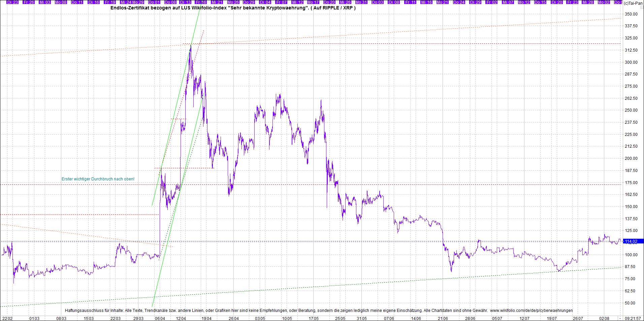
Task: Click the 'Erster wichtiger Durchbruch nach oben!' annotation
Action: [98, 179]
